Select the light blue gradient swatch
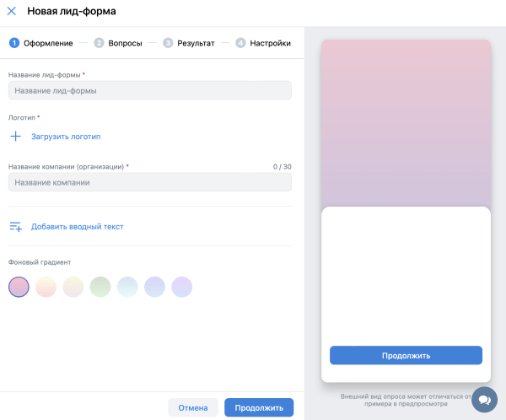506x420 pixels. 127,287
